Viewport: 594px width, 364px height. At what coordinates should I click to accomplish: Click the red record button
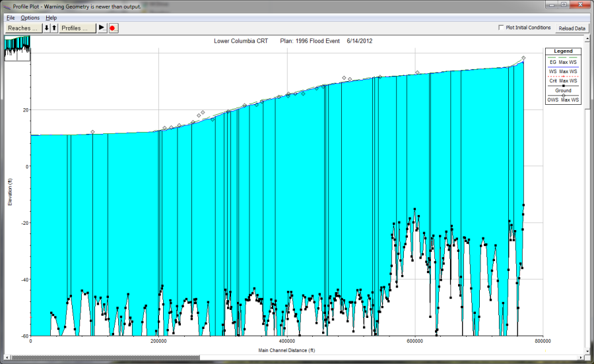click(x=113, y=28)
